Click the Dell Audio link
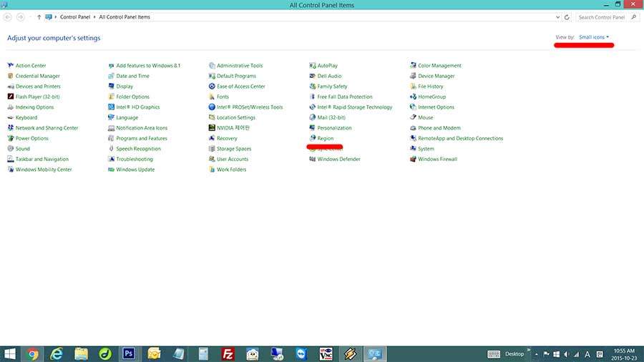 329,76
